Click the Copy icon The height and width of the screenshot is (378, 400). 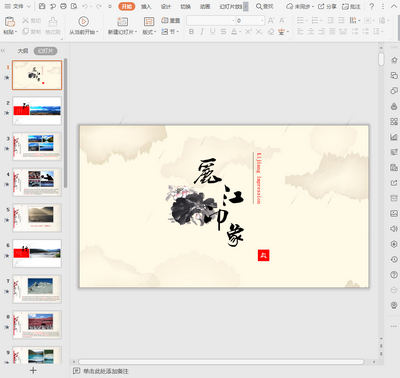(x=25, y=32)
